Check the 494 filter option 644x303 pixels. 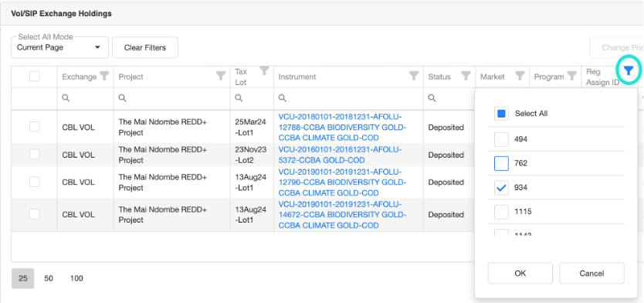coord(501,139)
